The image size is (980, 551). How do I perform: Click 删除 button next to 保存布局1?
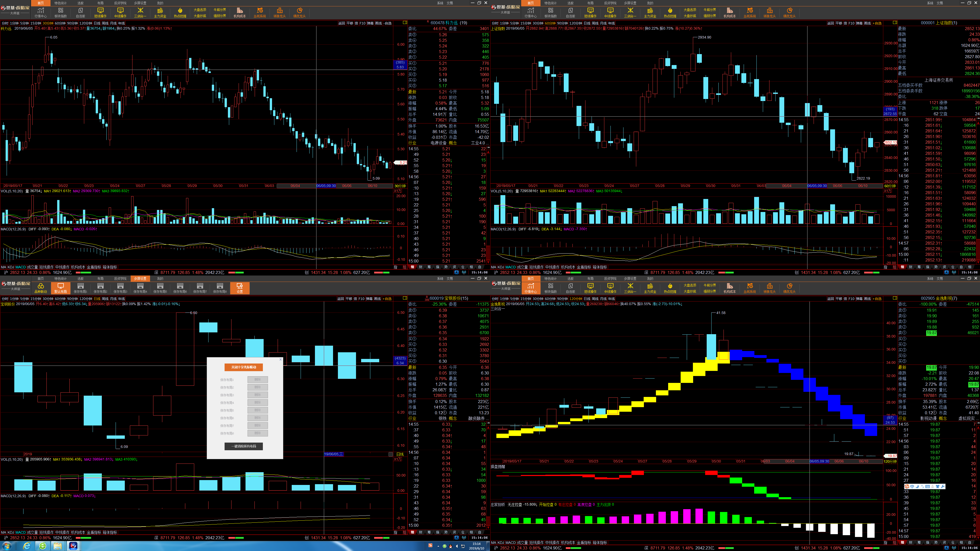click(258, 380)
